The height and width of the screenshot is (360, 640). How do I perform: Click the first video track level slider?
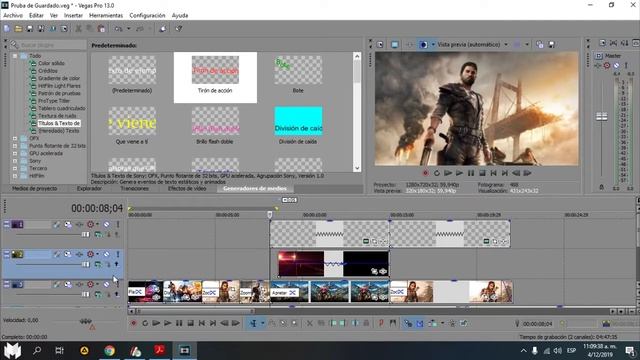85,235
